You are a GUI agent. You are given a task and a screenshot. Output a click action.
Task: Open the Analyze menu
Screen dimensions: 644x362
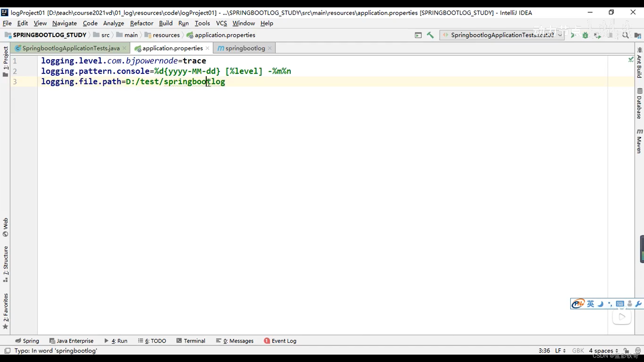point(113,23)
